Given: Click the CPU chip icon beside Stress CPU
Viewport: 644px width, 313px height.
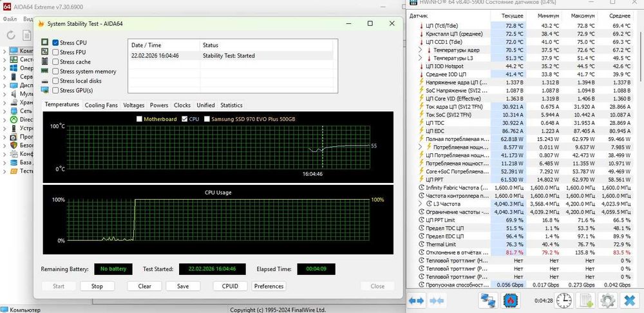Looking at the screenshot, I should point(44,43).
